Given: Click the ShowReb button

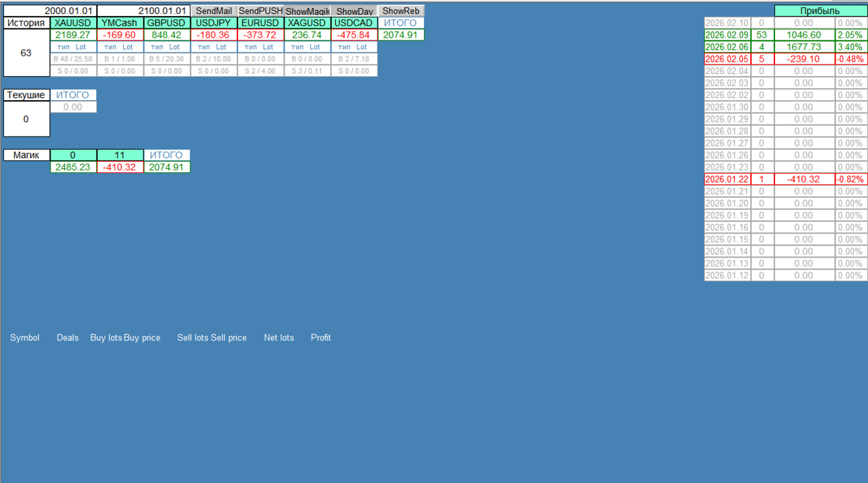Looking at the screenshot, I should pyautogui.click(x=401, y=11).
